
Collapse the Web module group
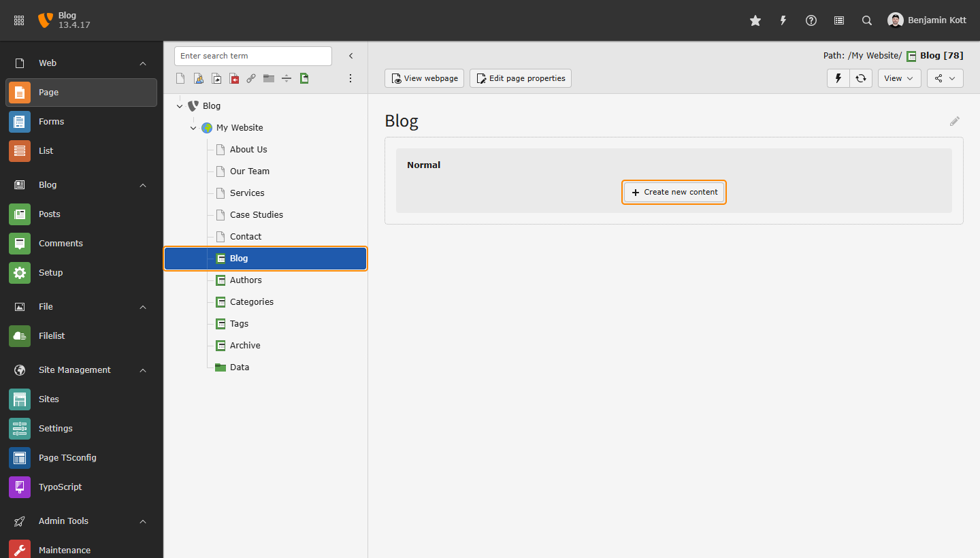(x=143, y=63)
